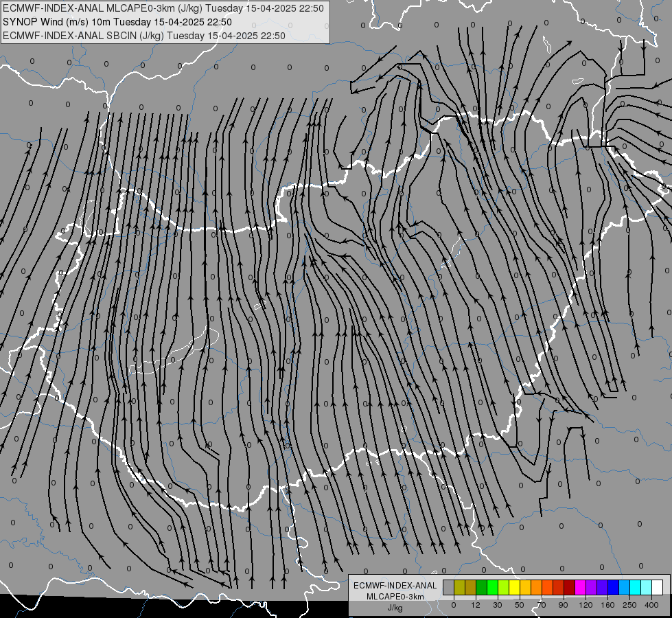The width and height of the screenshot is (672, 618).
Task: Click the legend label '70'
Action: pyautogui.click(x=542, y=605)
